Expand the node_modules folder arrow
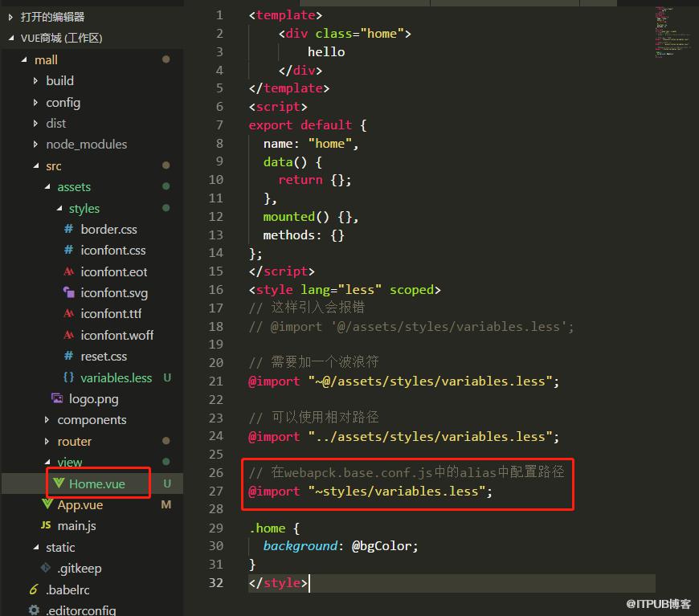This screenshot has width=699, height=616. [35, 144]
